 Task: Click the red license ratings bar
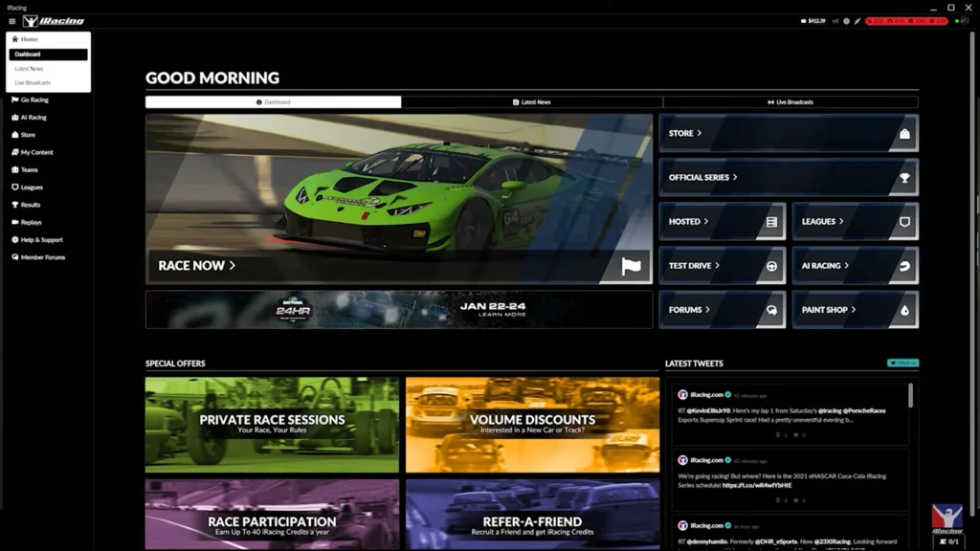coord(906,21)
